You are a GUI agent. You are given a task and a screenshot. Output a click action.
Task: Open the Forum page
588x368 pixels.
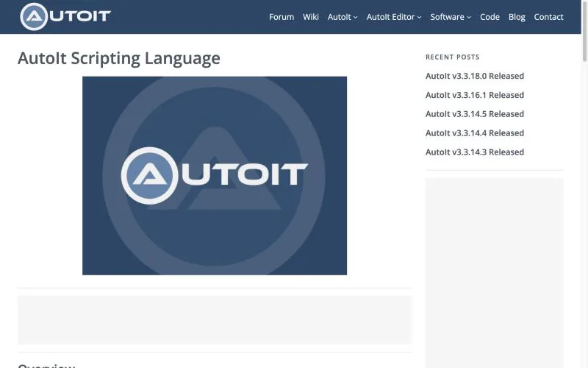point(282,17)
